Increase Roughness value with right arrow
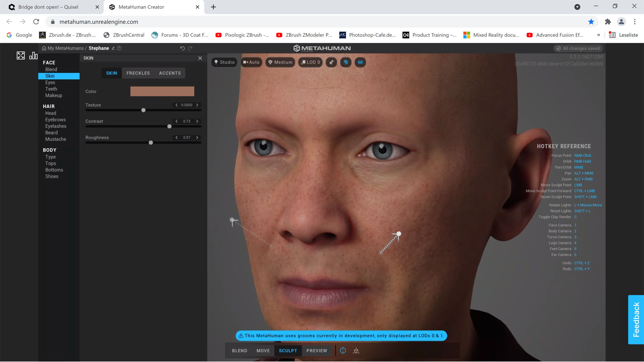Screen dimensions: 644x362 click(x=197, y=138)
